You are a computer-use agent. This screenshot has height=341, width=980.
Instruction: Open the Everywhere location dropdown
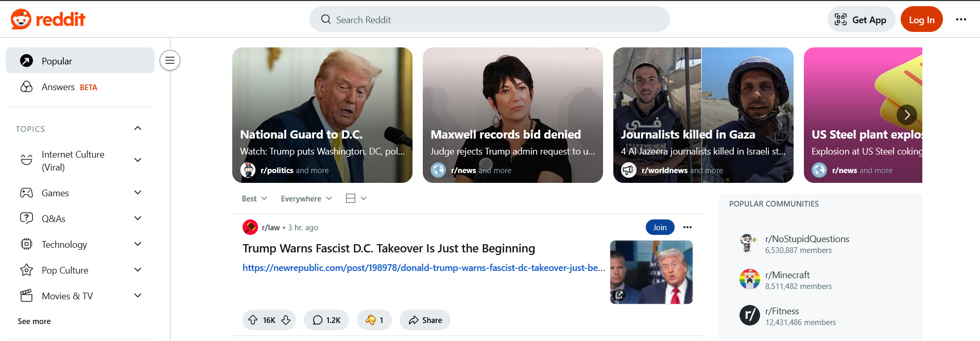[306, 198]
